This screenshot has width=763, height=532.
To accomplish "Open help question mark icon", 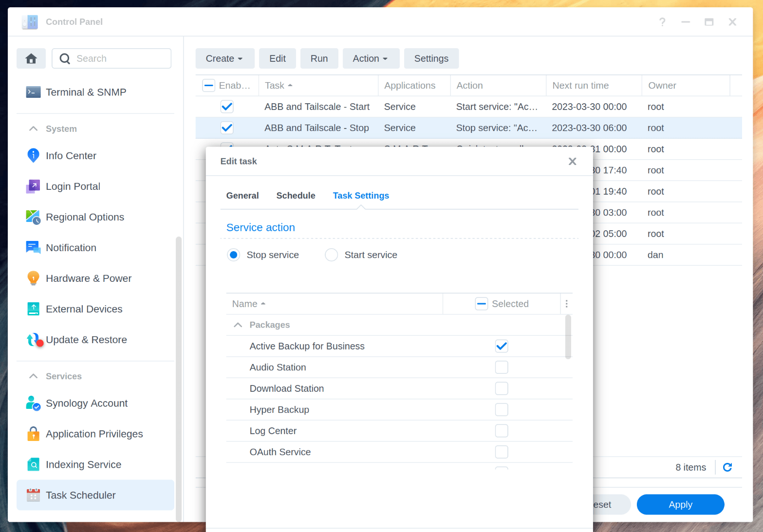I will click(662, 22).
